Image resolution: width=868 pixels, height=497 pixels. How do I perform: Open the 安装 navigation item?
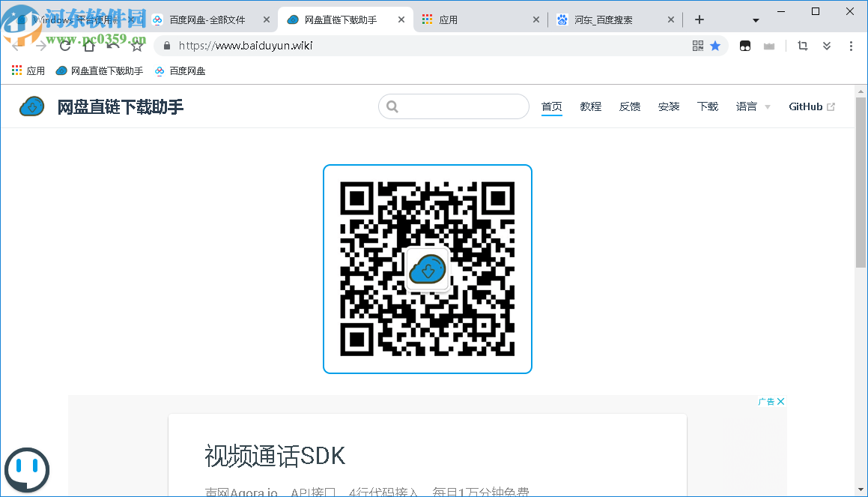coord(669,106)
